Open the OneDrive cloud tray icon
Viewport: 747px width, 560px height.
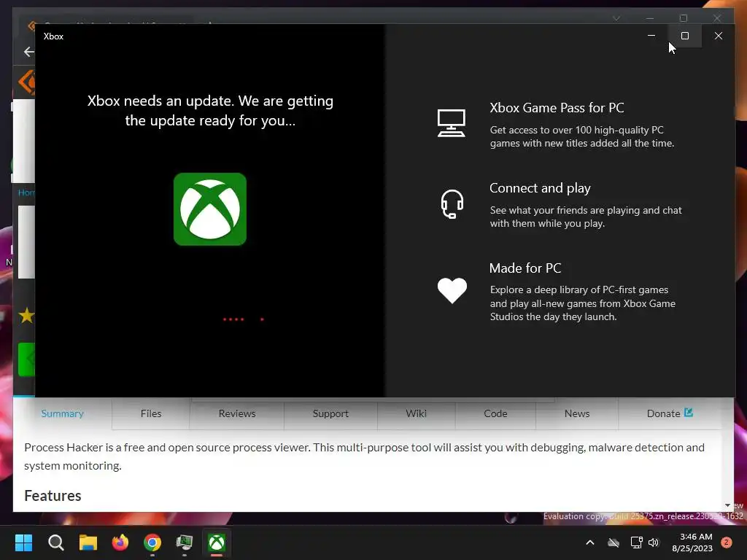tap(613, 542)
